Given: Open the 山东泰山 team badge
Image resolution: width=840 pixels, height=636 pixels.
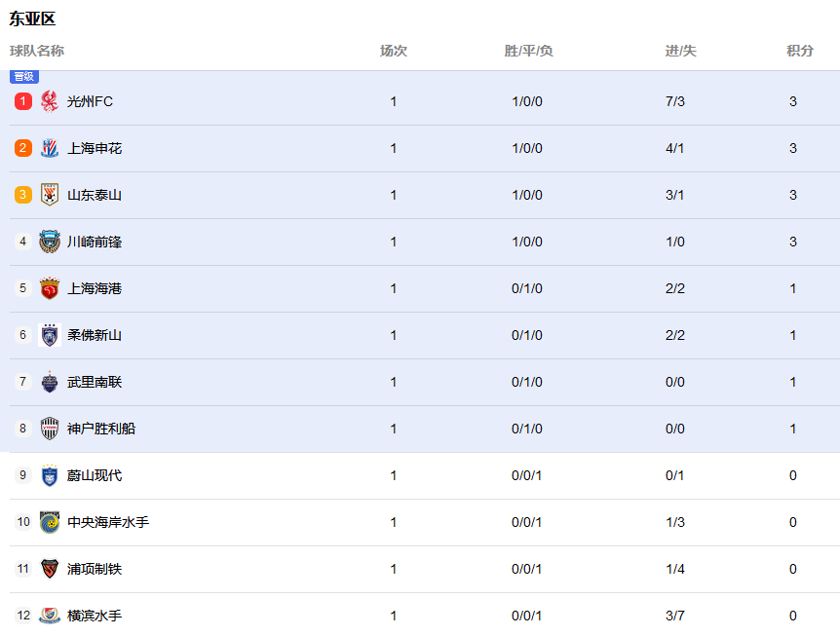Looking at the screenshot, I should (x=50, y=195).
